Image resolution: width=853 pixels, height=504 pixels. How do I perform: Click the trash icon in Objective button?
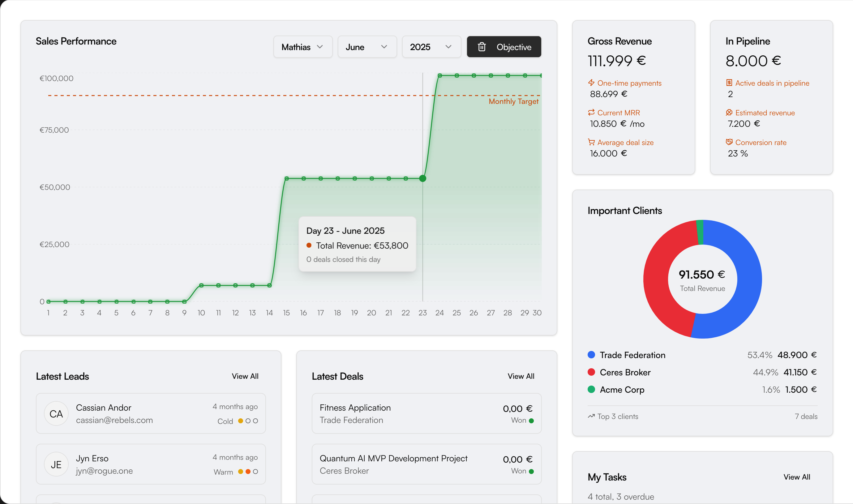tap(482, 47)
